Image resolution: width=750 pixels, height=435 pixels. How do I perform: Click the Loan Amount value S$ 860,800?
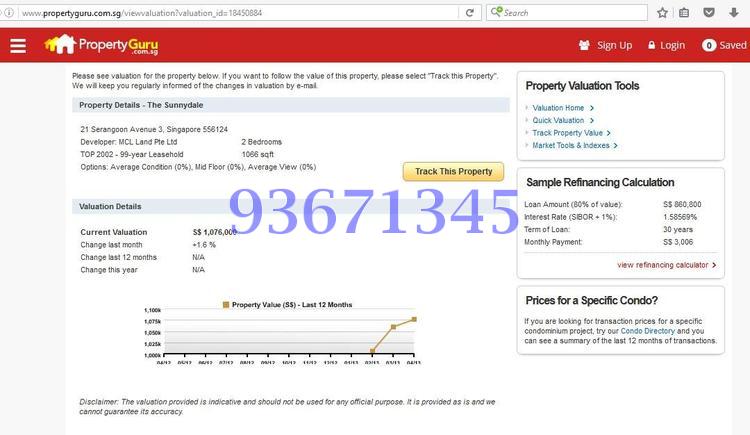pos(682,204)
